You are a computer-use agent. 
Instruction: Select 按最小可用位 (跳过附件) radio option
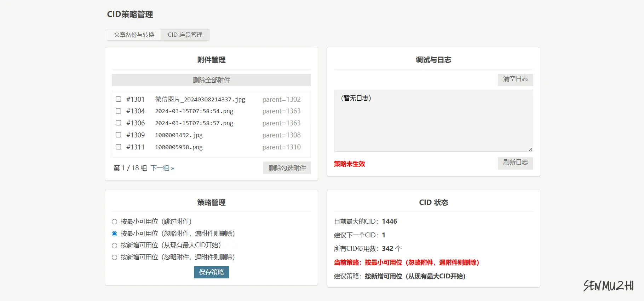[114, 222]
